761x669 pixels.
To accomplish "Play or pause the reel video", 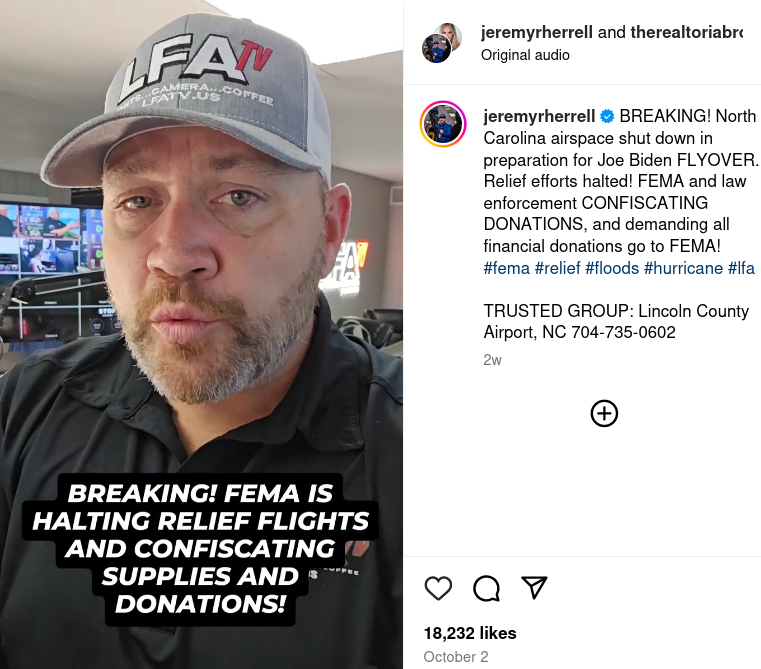I will coord(201,334).
